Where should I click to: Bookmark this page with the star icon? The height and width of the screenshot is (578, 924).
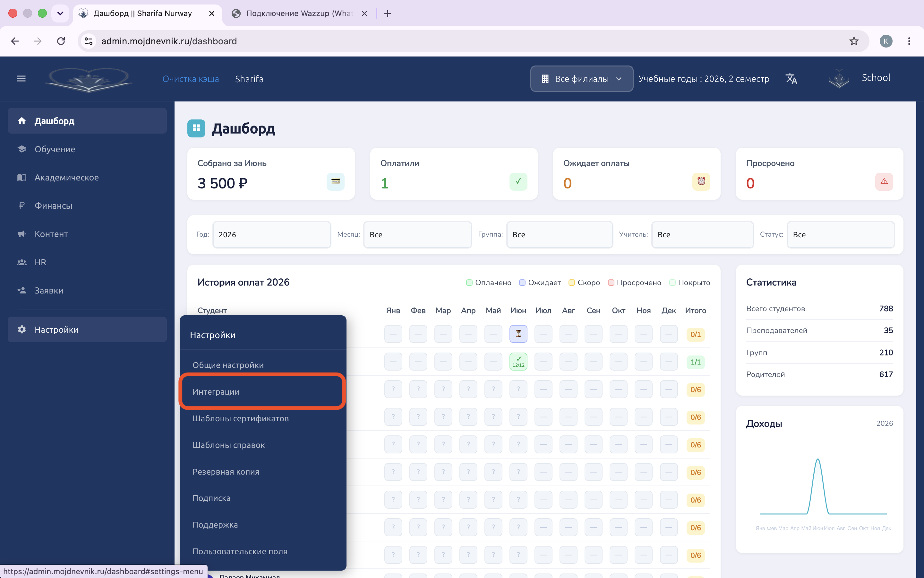point(854,41)
